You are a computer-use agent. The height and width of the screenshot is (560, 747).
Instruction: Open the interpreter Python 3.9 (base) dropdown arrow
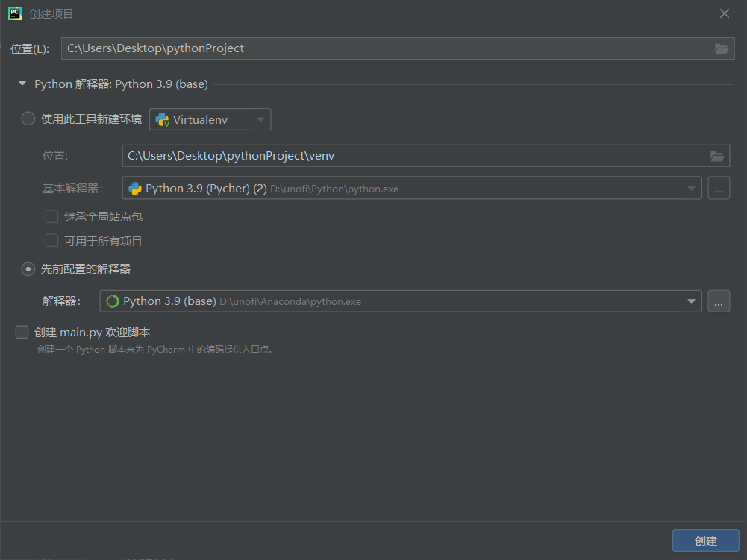coord(691,301)
